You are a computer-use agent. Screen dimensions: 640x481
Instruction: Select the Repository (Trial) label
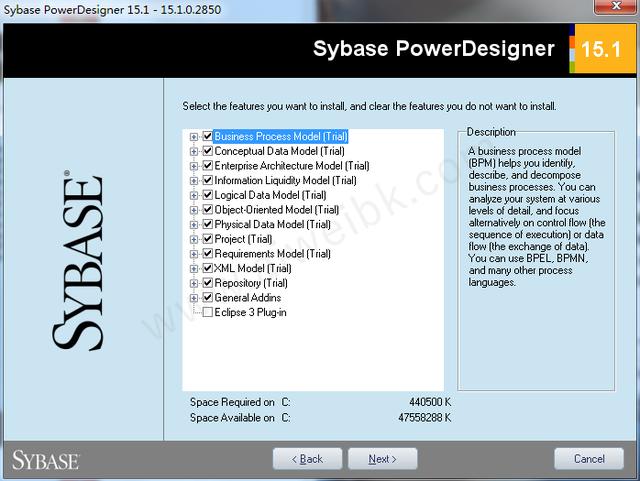(251, 283)
